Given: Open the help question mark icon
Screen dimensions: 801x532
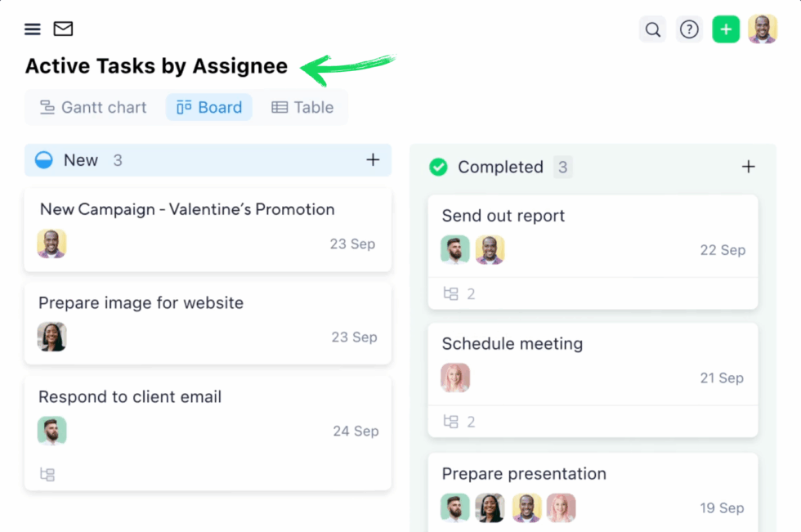Looking at the screenshot, I should coord(689,30).
